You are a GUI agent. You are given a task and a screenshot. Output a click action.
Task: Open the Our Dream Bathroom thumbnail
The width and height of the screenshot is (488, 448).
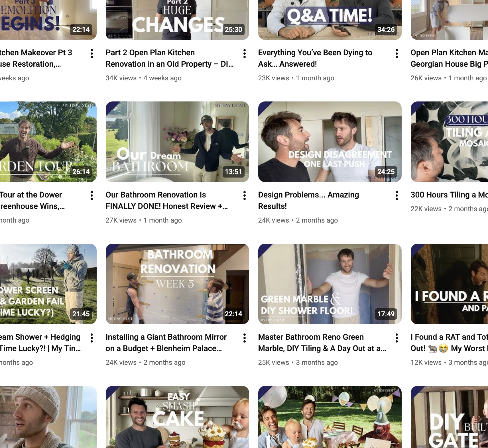coord(177,142)
